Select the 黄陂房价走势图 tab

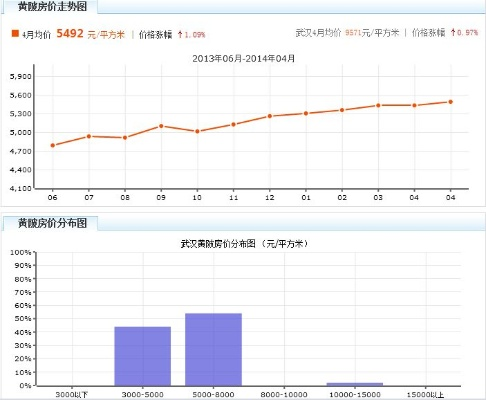click(52, 6)
